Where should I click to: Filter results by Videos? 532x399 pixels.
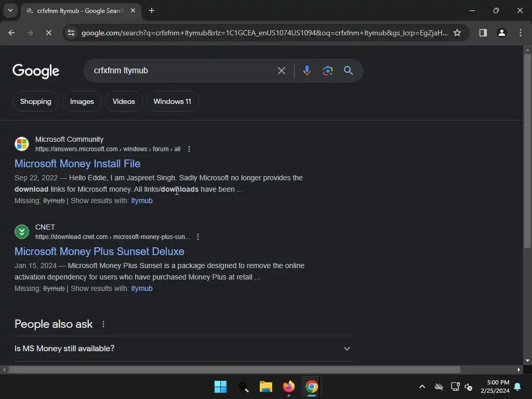[x=124, y=101]
